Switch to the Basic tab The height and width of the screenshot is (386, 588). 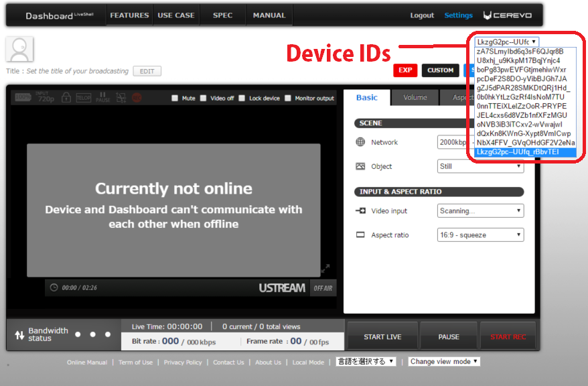point(367,98)
